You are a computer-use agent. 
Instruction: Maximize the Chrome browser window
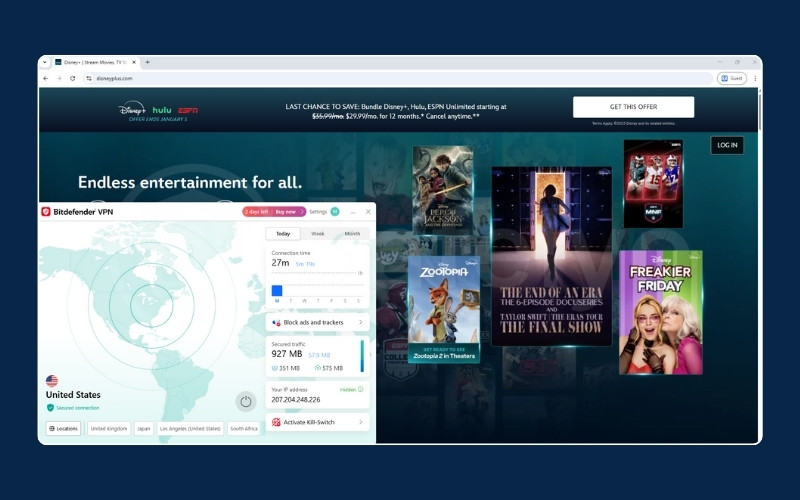(737, 62)
